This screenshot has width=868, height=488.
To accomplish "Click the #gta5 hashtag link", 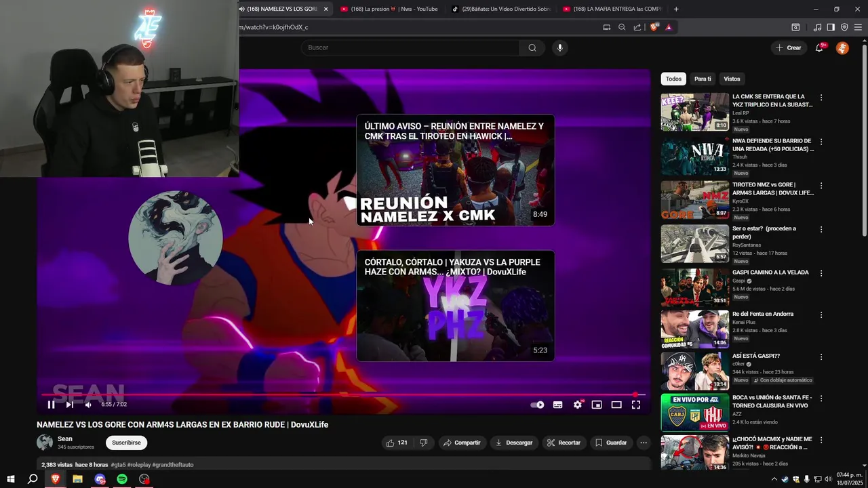I will coord(118,465).
